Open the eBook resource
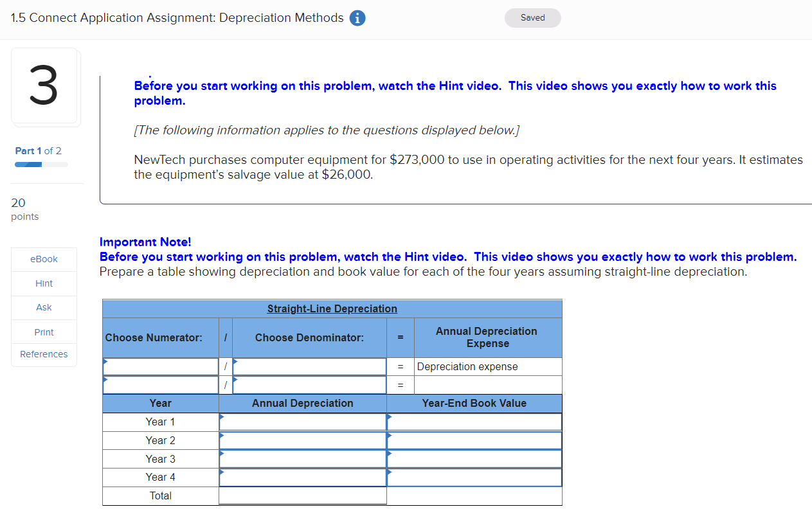The width and height of the screenshot is (812, 509). (44, 259)
